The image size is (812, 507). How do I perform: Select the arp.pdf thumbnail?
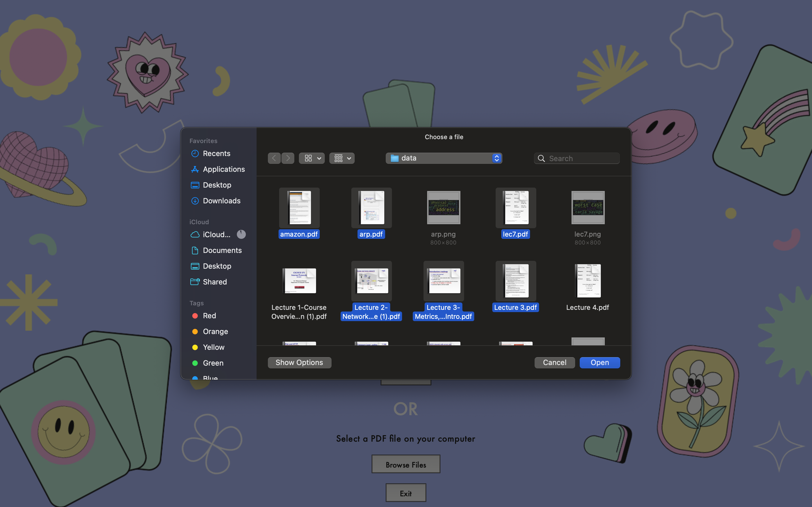(371, 208)
